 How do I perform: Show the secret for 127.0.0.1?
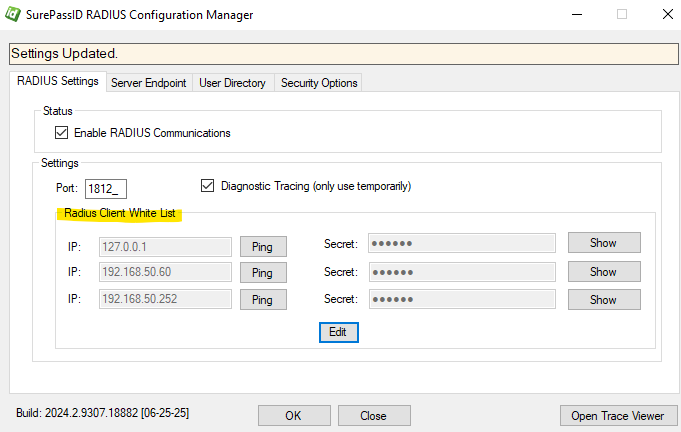(x=604, y=243)
